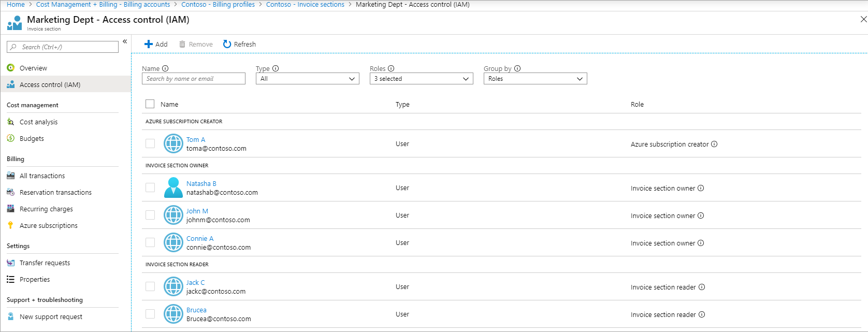
Task: Click the New support request icon
Action: (10, 316)
